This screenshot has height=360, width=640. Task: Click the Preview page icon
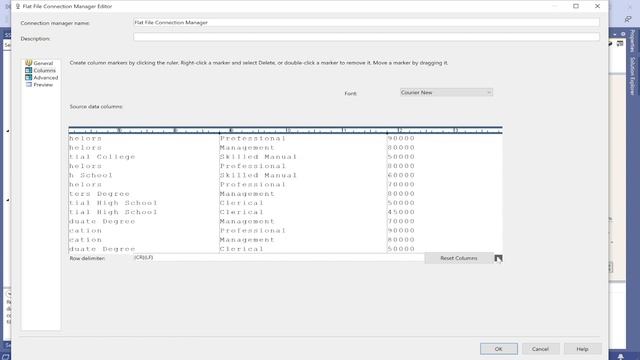pyautogui.click(x=29, y=84)
